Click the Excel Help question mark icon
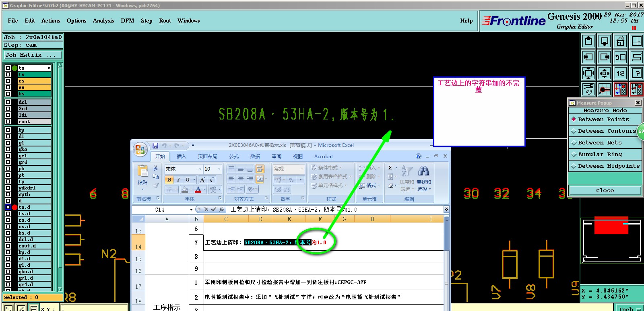Screen dimensions: 644x311 419,156
